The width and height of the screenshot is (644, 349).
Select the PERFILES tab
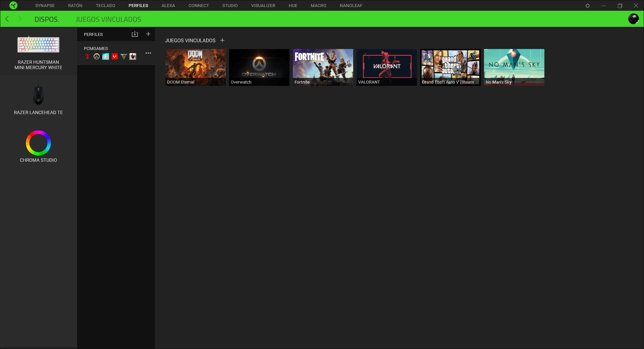(138, 6)
